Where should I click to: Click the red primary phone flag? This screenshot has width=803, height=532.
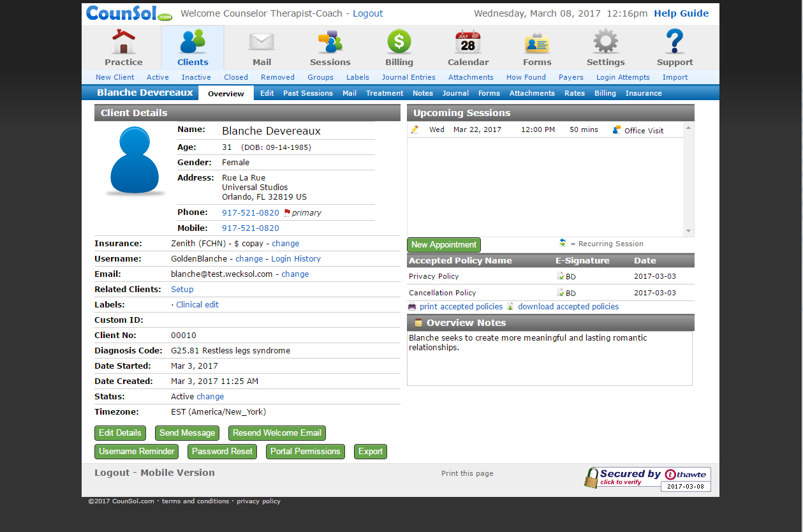pyautogui.click(x=287, y=212)
